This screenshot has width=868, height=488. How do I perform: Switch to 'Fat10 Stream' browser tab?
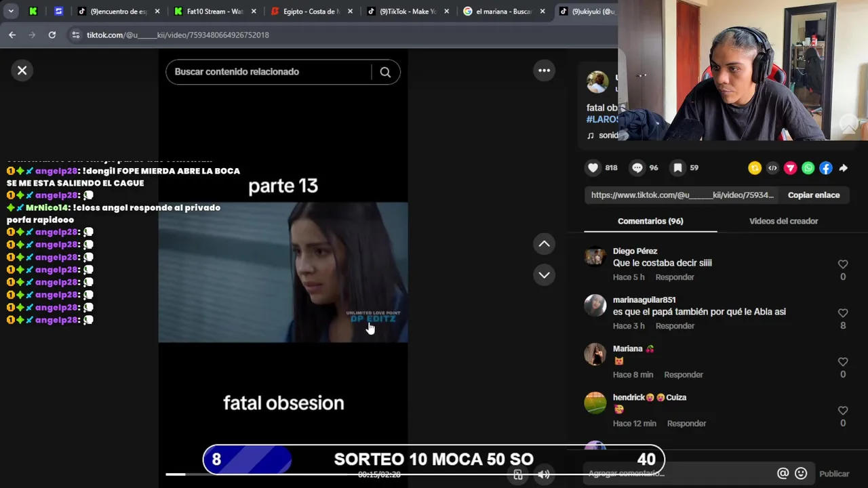click(214, 12)
